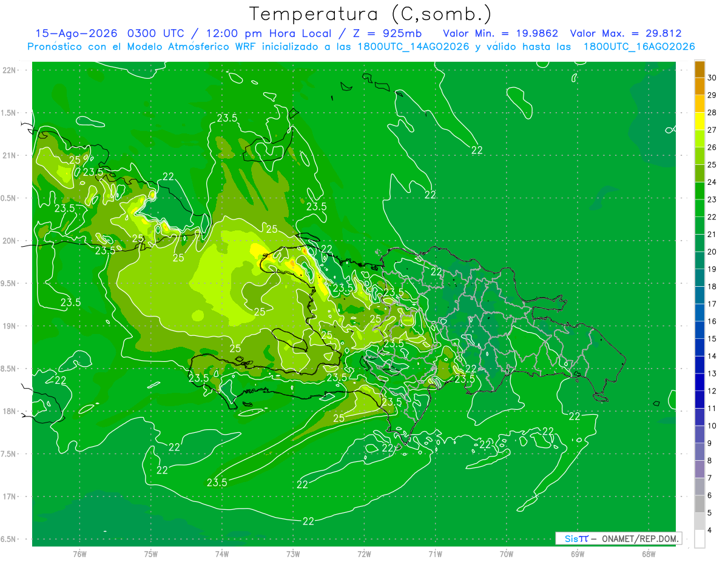
Task: Click color scale label "27"
Action: click(x=713, y=130)
